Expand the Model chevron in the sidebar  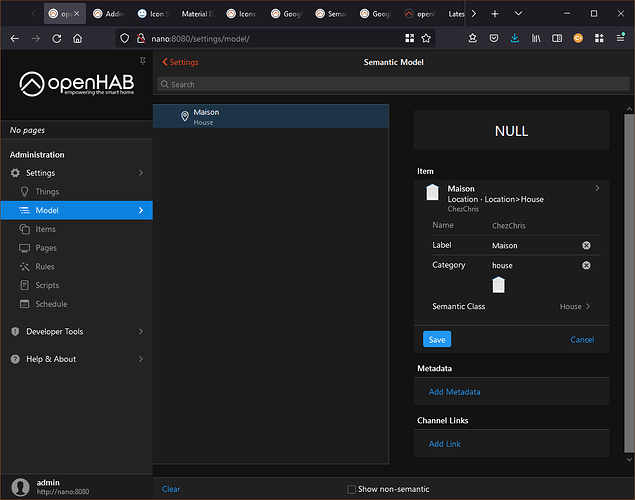pos(141,210)
